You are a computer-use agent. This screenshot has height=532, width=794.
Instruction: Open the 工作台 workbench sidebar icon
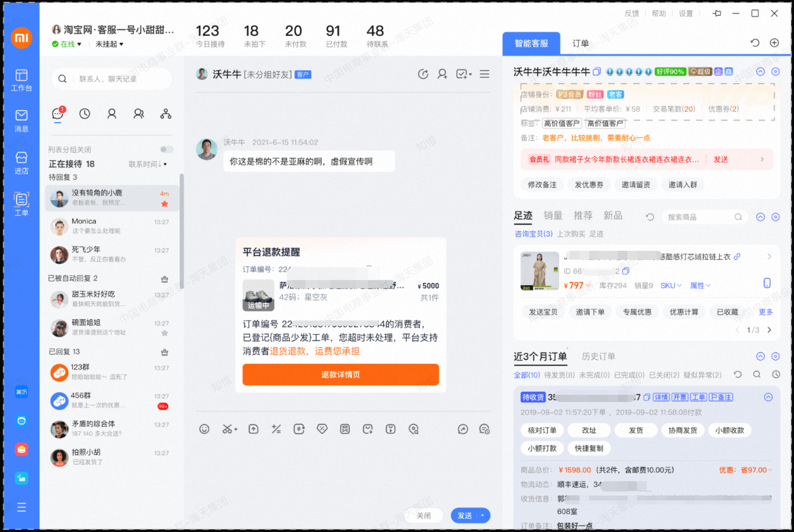coord(21,80)
